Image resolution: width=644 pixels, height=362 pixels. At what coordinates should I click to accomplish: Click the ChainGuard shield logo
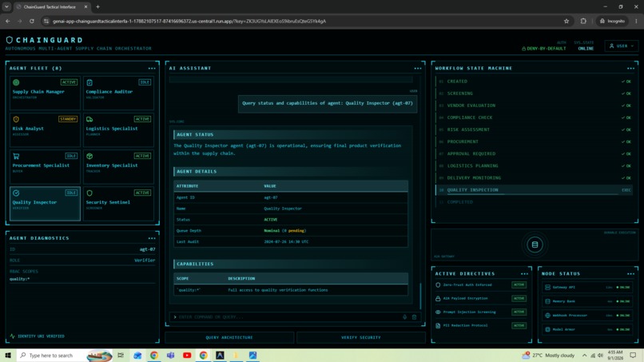click(x=10, y=40)
